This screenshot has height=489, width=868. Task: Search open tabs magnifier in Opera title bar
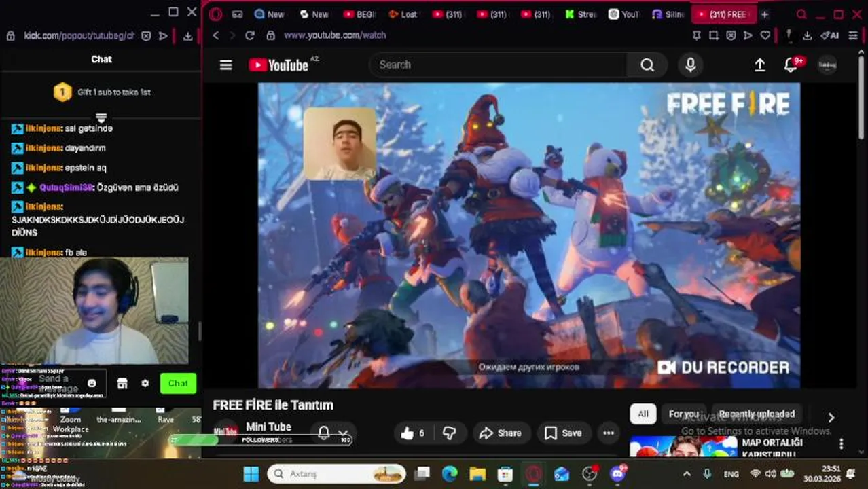(x=801, y=14)
